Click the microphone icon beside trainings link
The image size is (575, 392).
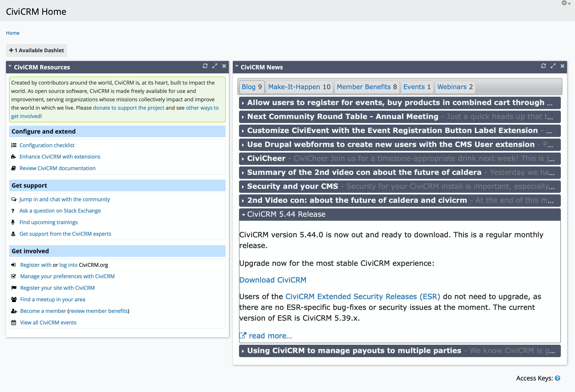coord(14,222)
